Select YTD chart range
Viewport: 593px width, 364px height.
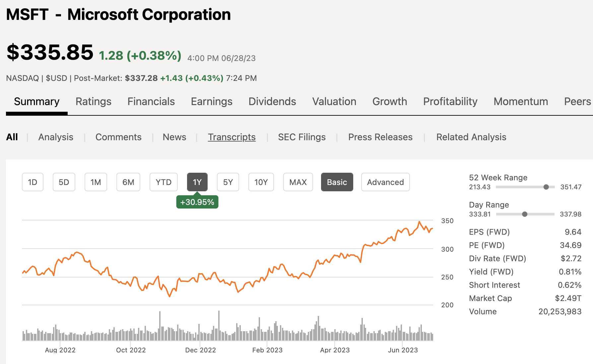point(163,182)
